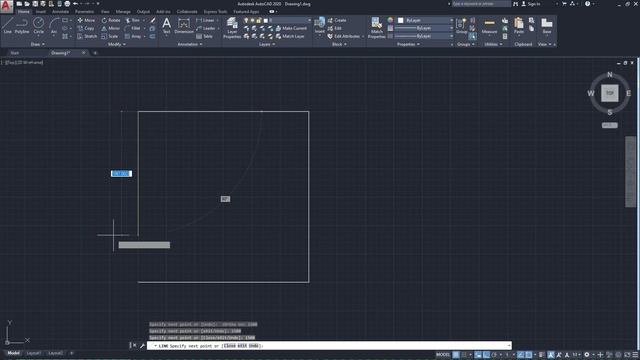Click Match Layer button

[x=290, y=36]
